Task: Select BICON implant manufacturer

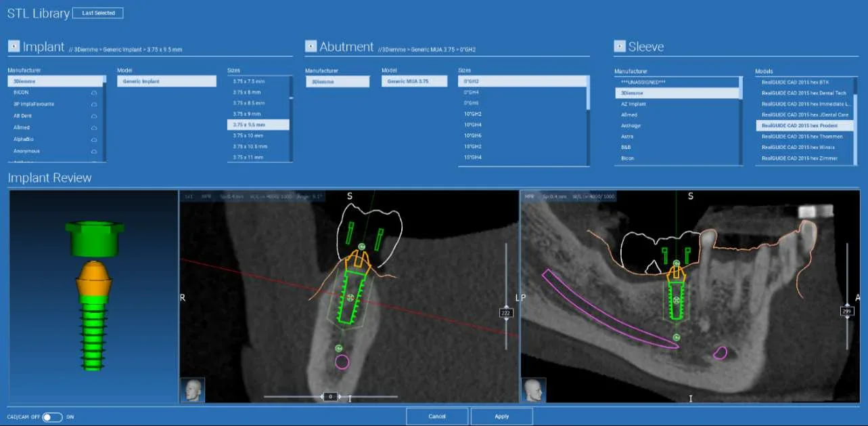Action: click(x=54, y=92)
